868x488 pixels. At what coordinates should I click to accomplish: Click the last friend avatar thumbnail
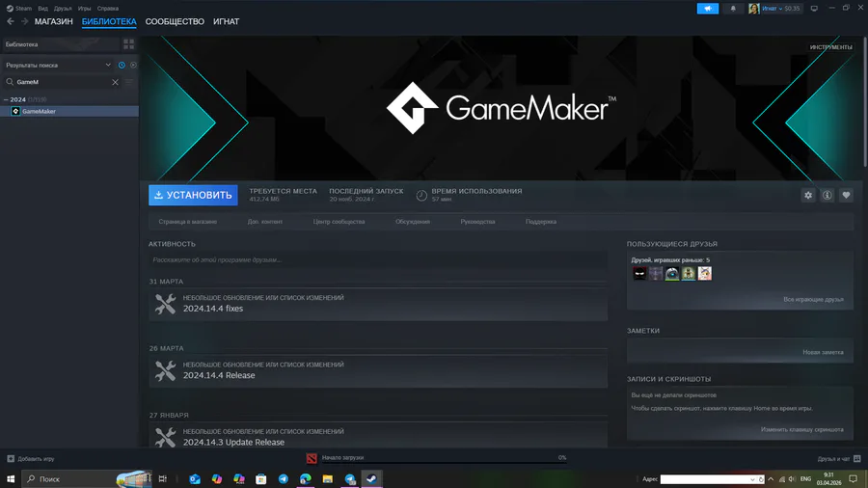click(704, 273)
